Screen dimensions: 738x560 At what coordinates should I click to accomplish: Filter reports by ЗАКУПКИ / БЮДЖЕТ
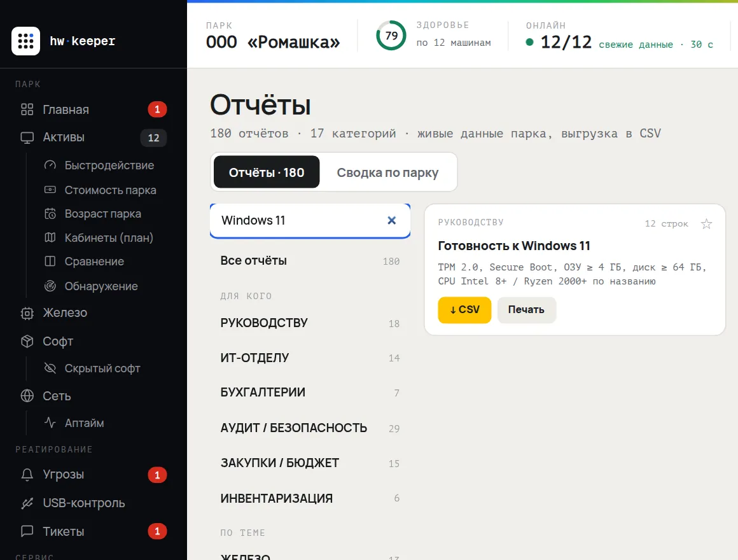[310, 463]
